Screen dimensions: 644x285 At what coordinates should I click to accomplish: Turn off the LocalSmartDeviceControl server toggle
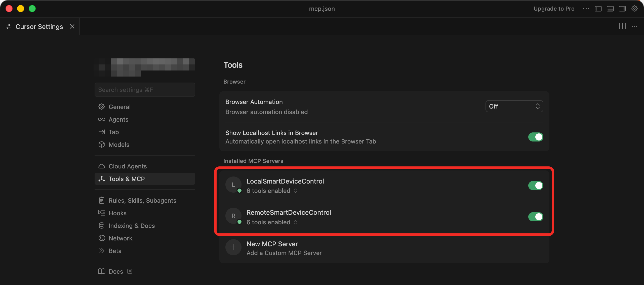[x=536, y=186]
